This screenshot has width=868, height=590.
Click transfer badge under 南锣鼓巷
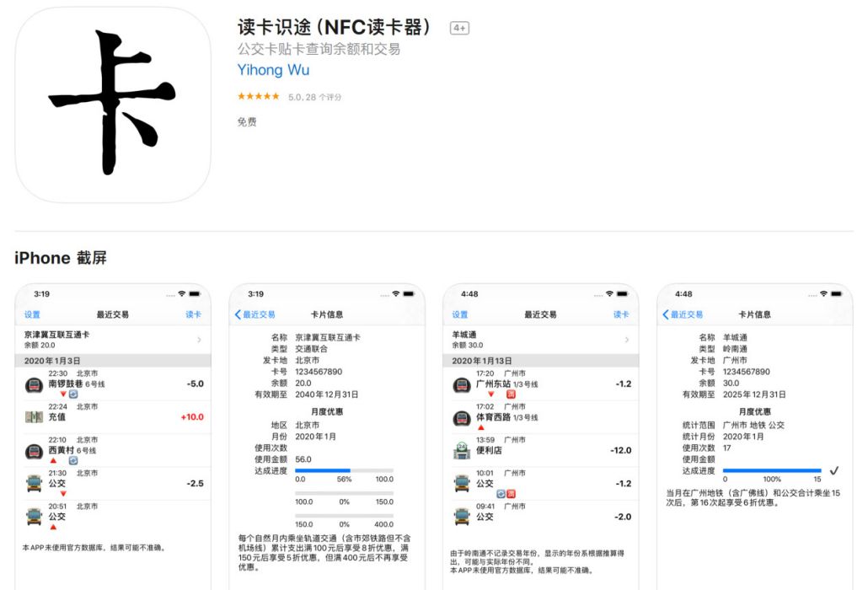pyautogui.click(x=73, y=394)
